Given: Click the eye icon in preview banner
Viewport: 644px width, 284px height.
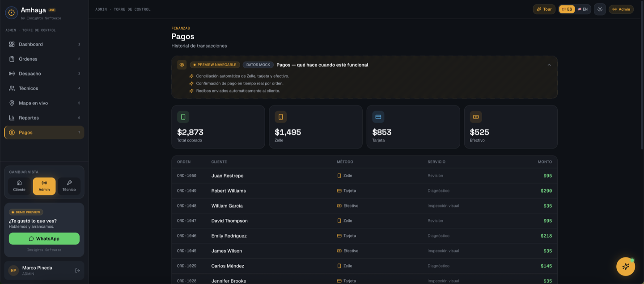Looking at the screenshot, I should coord(182,65).
